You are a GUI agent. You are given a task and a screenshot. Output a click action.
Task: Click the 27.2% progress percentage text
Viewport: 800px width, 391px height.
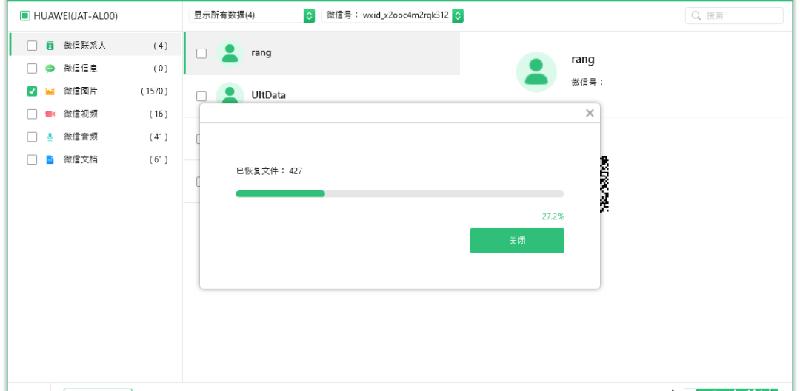click(553, 216)
